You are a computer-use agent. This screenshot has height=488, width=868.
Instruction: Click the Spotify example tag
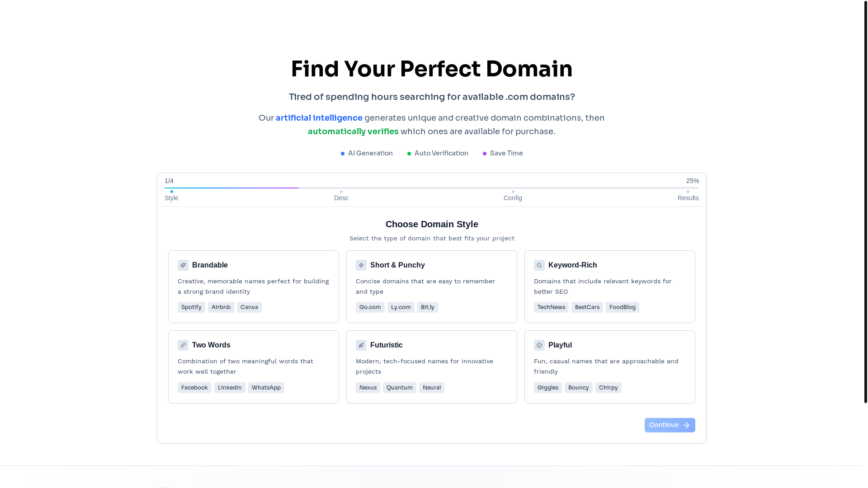pyautogui.click(x=191, y=307)
